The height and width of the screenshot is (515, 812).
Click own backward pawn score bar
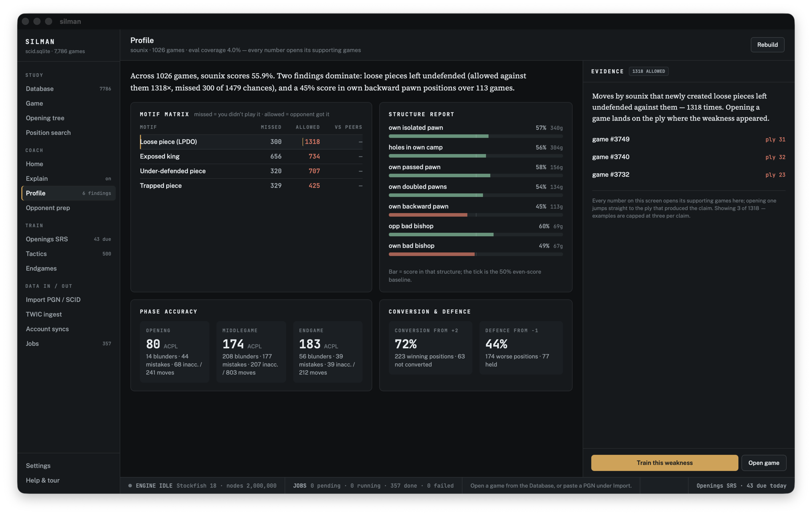(476, 215)
